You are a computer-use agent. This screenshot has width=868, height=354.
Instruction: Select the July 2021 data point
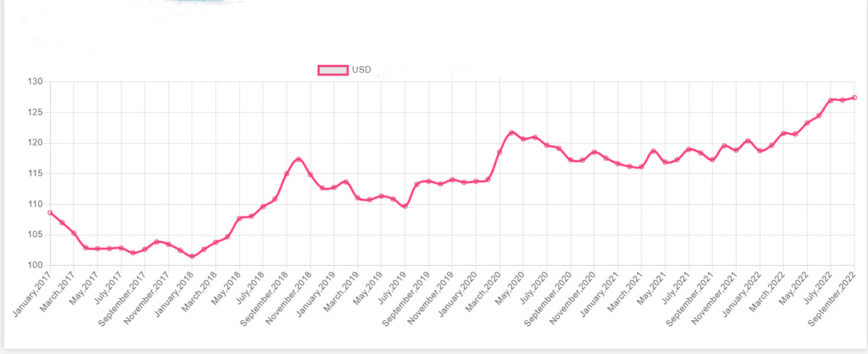point(689,149)
